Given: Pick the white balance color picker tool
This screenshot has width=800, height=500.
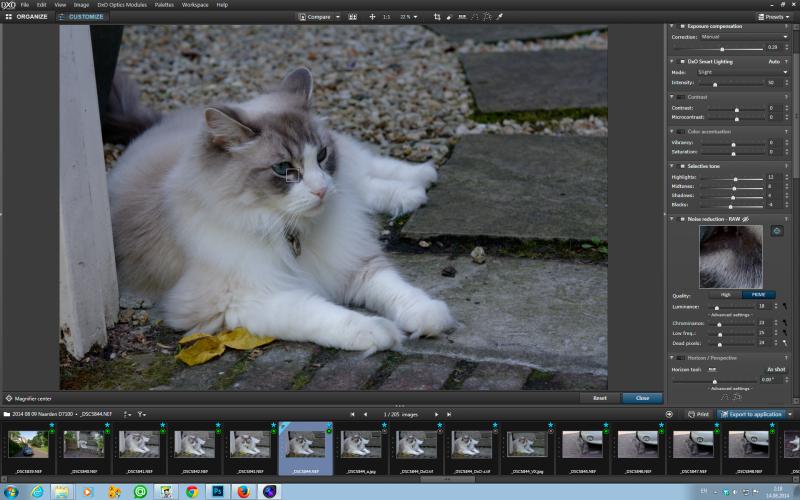Looking at the screenshot, I should coord(500,17).
